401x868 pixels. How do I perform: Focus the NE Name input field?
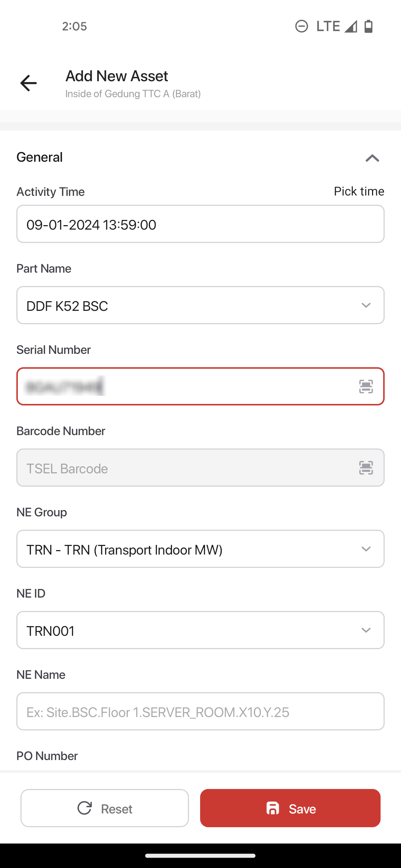pyautogui.click(x=200, y=711)
